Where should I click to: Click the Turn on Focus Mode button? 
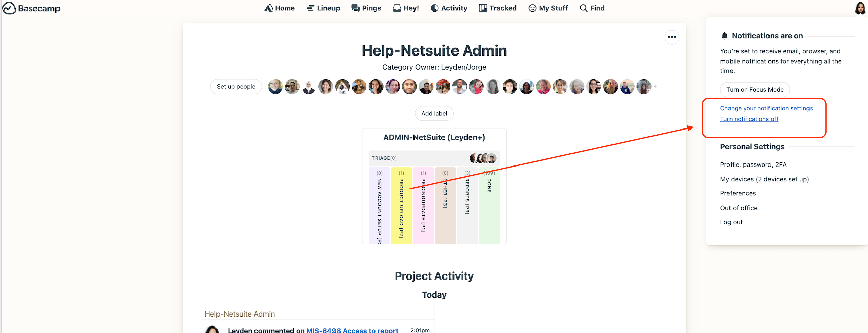pyautogui.click(x=755, y=90)
